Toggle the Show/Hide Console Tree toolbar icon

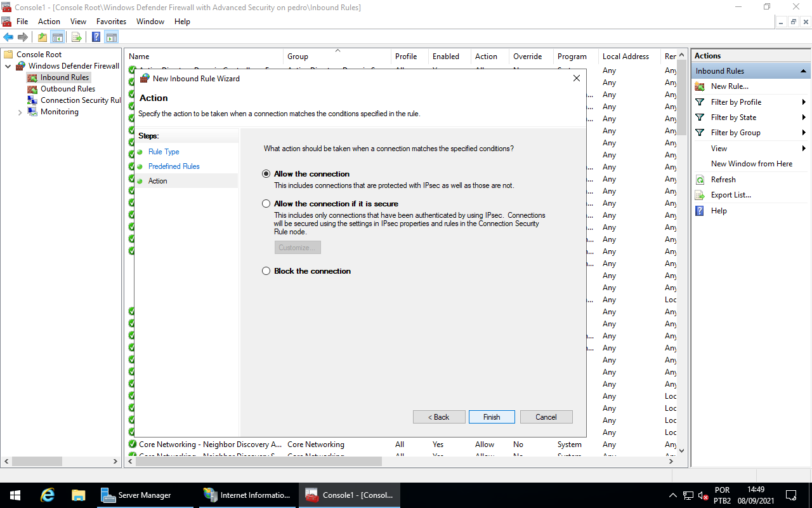click(x=57, y=37)
